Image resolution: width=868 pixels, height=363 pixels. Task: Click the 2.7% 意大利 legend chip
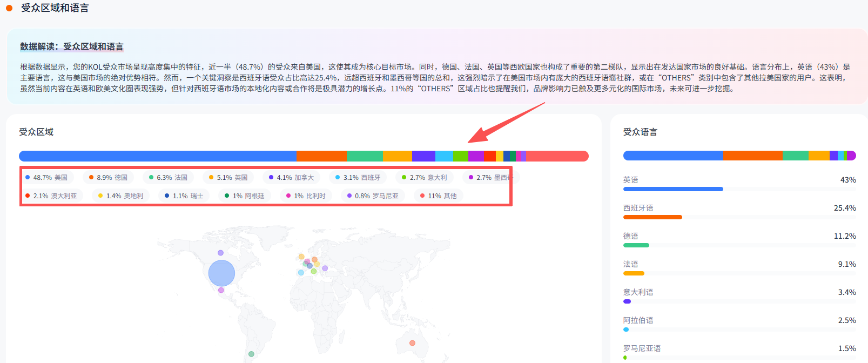pyautogui.click(x=425, y=177)
